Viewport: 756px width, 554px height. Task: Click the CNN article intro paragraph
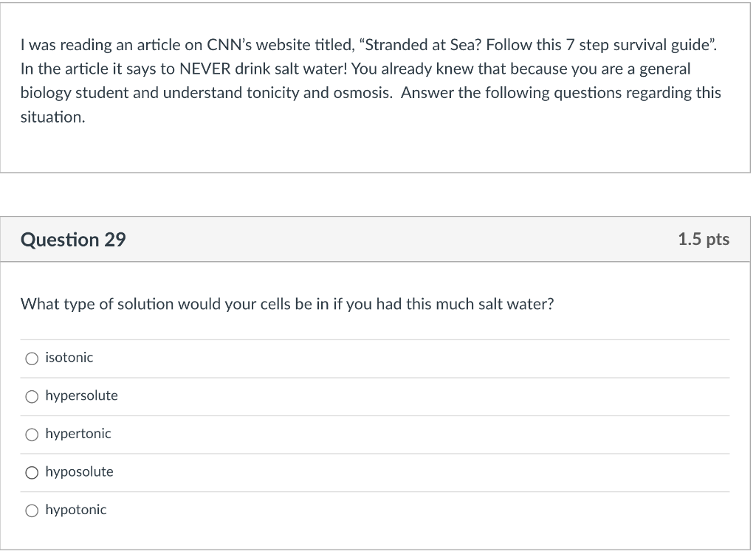tap(371, 80)
